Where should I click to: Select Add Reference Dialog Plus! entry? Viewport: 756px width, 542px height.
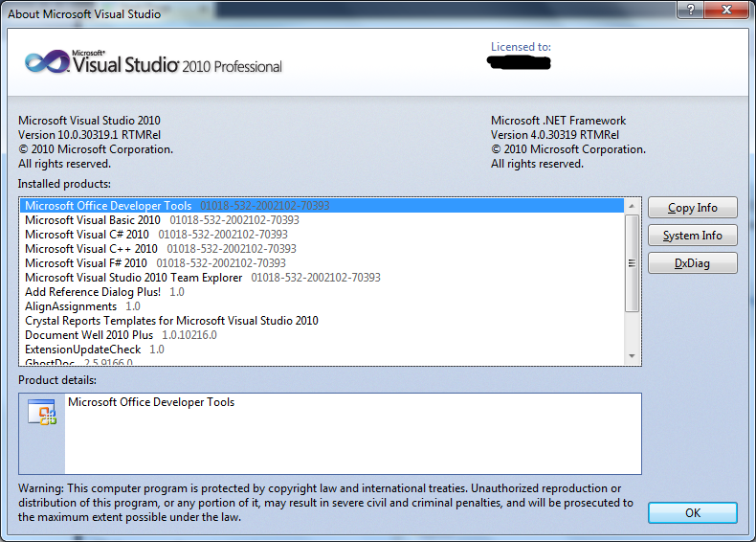point(322,292)
